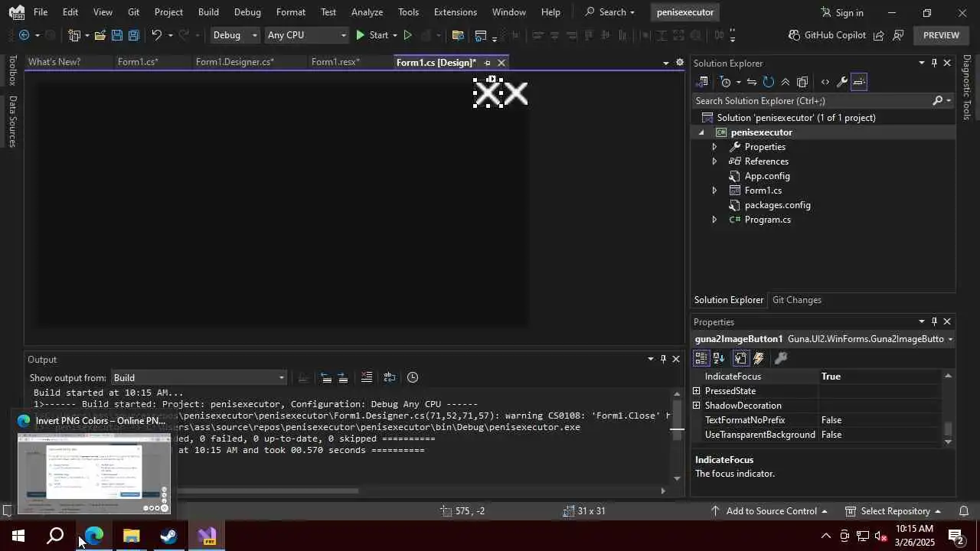
Task: Select packages.config in Solution Explorer
Action: [x=777, y=205]
